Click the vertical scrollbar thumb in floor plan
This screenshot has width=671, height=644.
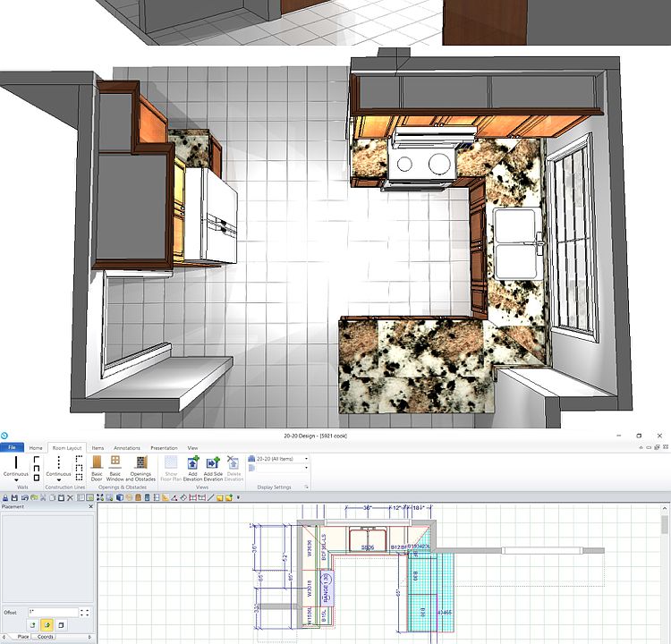point(665,525)
